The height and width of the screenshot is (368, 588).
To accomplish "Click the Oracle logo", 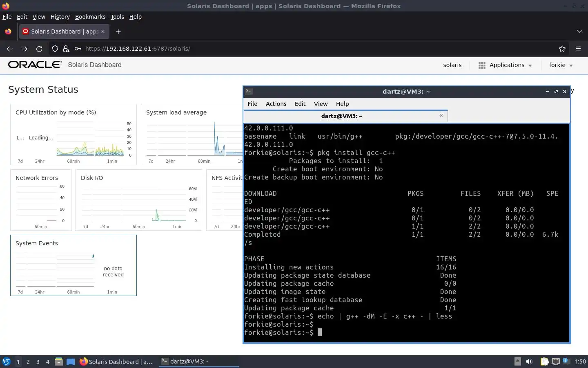I will [x=35, y=65].
